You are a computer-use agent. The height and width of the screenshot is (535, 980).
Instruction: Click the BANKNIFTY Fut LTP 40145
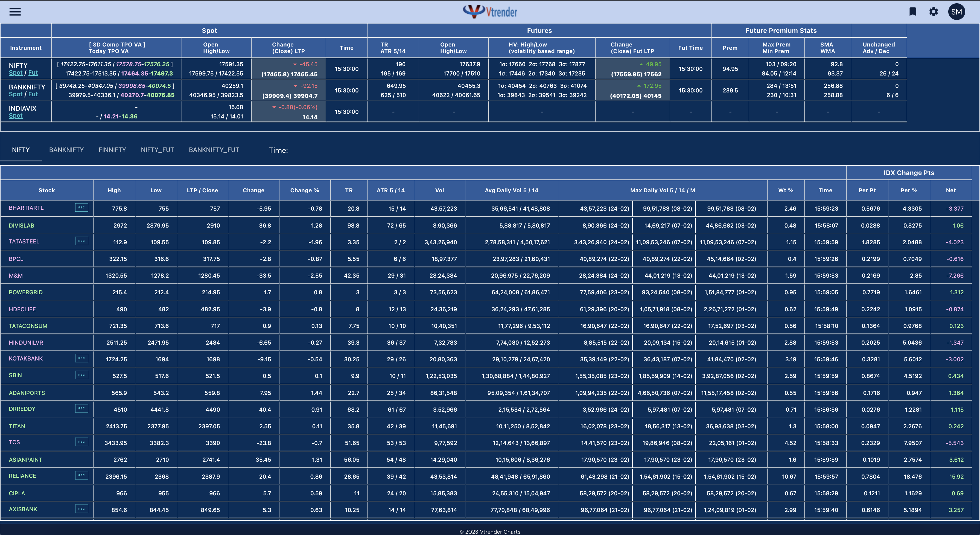coord(653,96)
